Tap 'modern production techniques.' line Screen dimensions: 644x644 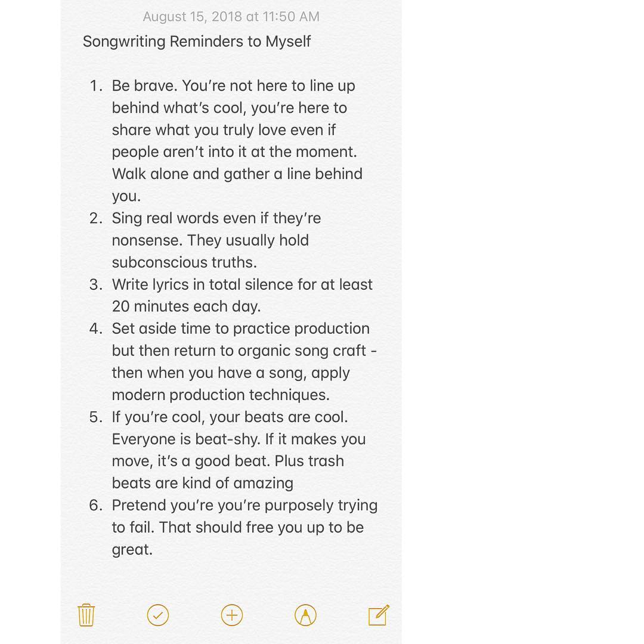pos(220,395)
